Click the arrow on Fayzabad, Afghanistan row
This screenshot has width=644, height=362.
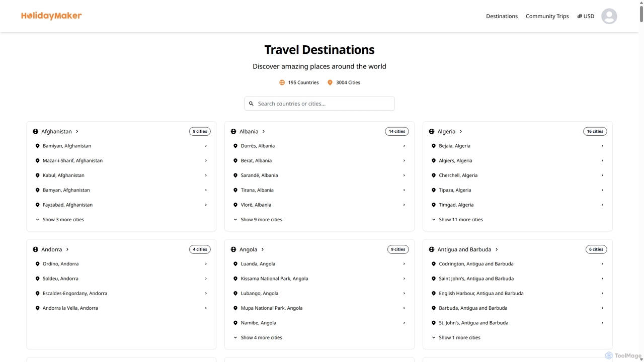click(x=206, y=205)
